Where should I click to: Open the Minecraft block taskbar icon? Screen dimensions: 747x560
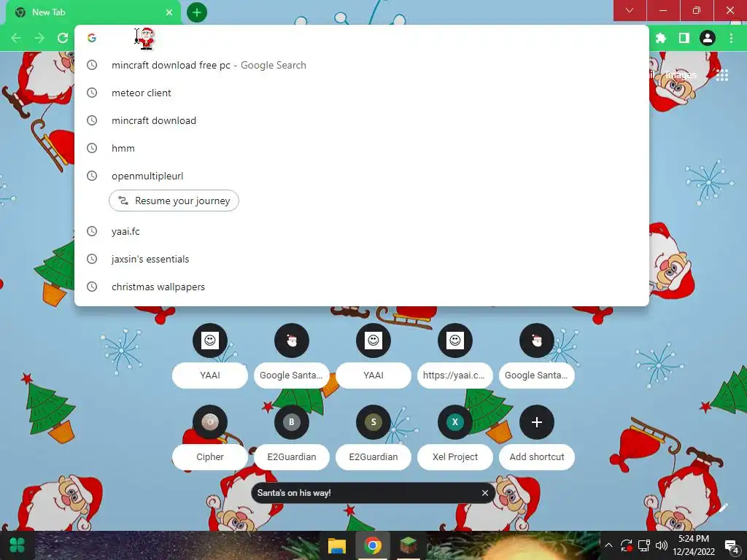(409, 545)
